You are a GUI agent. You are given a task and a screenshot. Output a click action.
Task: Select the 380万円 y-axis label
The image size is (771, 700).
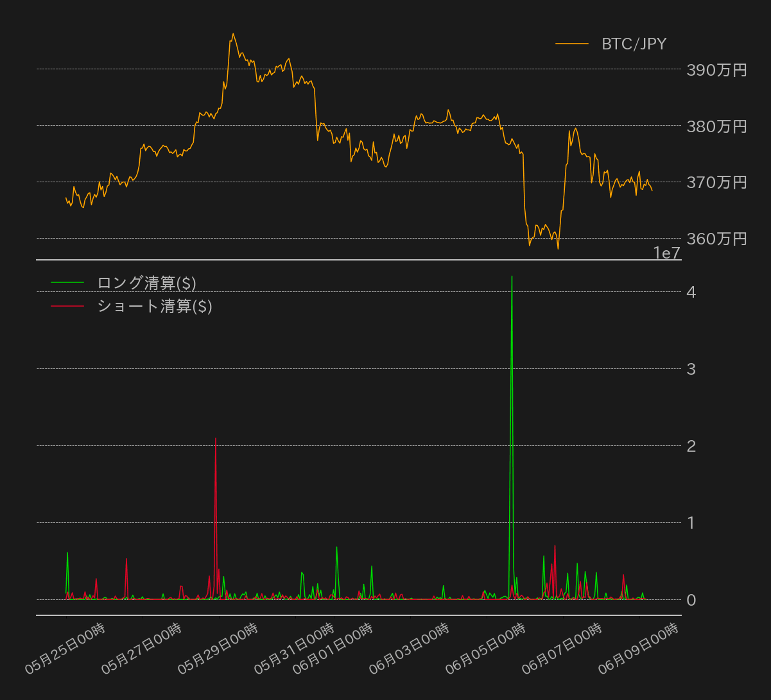(x=716, y=126)
